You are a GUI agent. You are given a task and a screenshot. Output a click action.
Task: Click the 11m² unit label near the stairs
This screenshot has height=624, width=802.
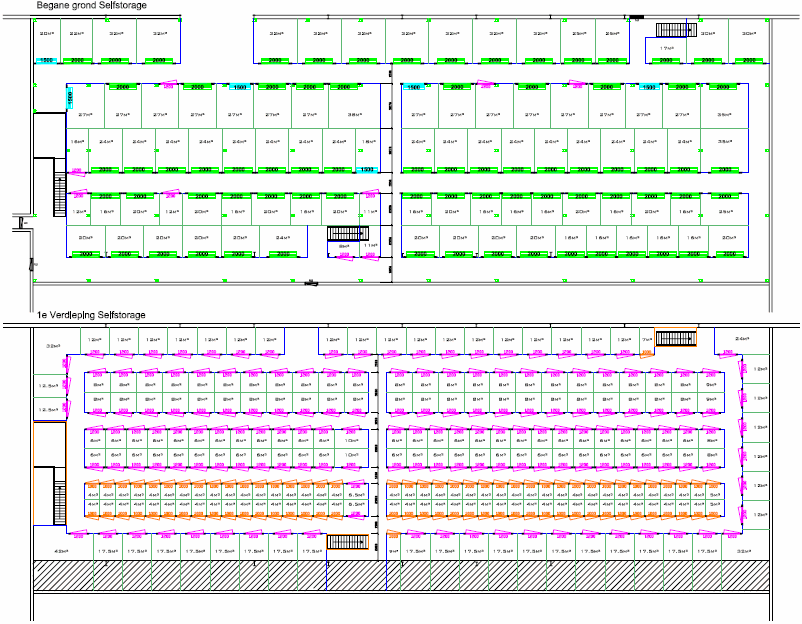click(369, 245)
